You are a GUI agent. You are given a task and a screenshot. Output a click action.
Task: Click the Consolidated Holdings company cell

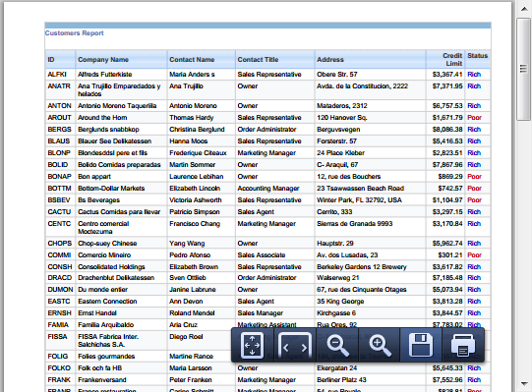[121, 267]
